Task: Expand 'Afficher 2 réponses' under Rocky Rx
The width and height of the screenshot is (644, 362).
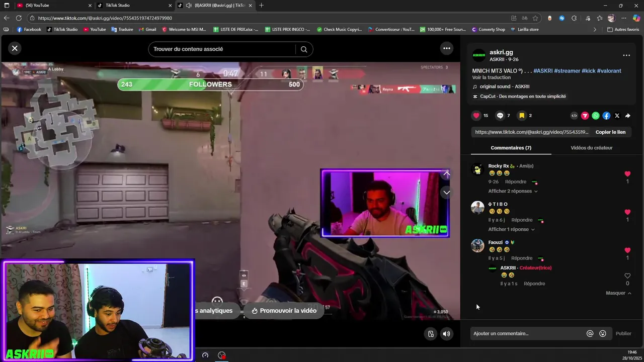Action: point(513,191)
